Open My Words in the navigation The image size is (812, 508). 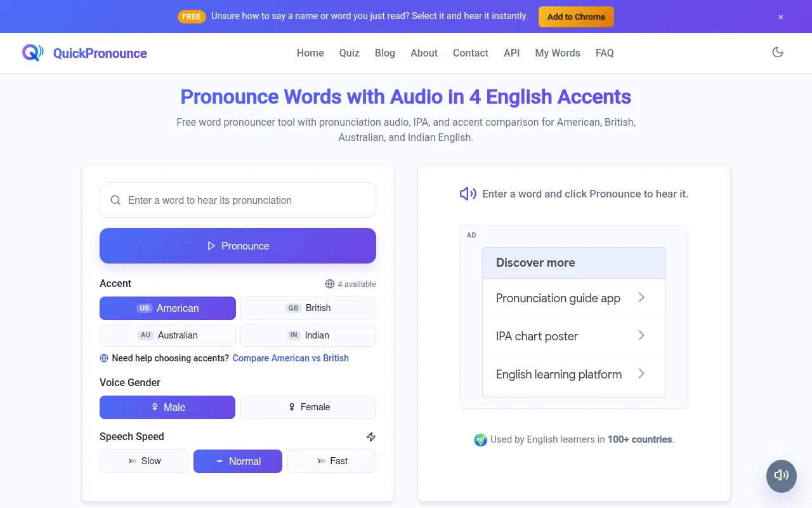(x=558, y=53)
